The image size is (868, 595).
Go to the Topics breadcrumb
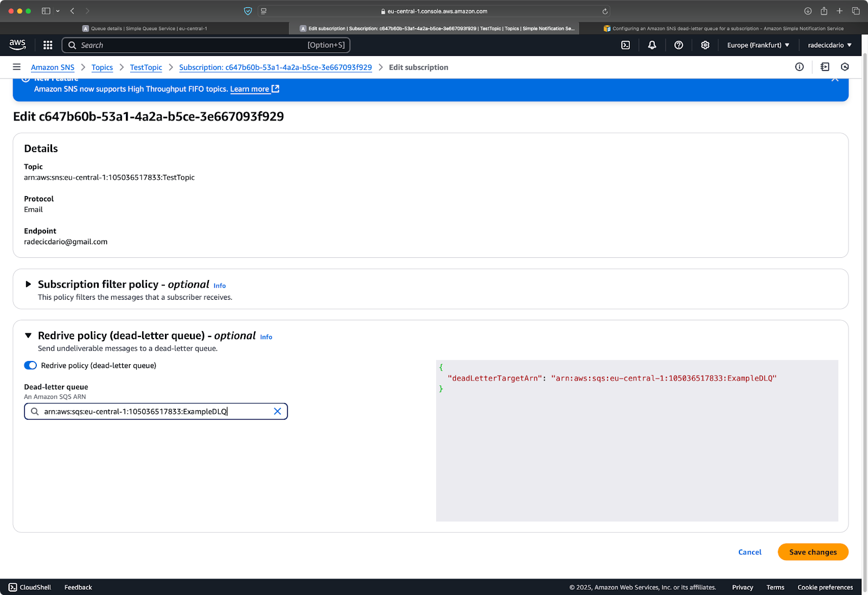tap(102, 67)
